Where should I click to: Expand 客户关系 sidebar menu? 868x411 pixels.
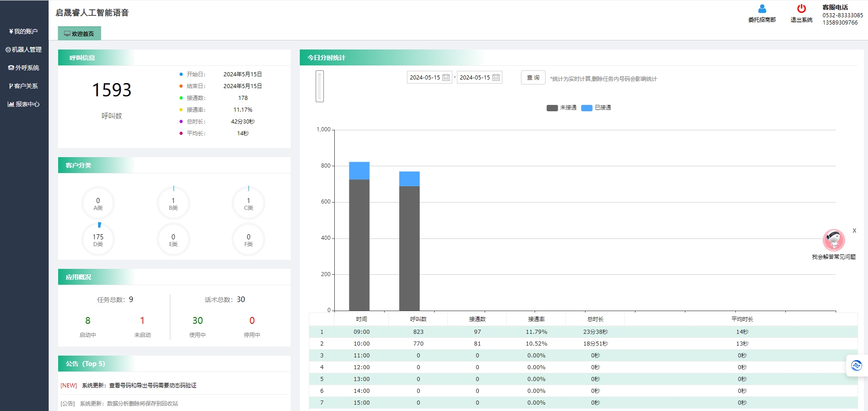pos(24,86)
